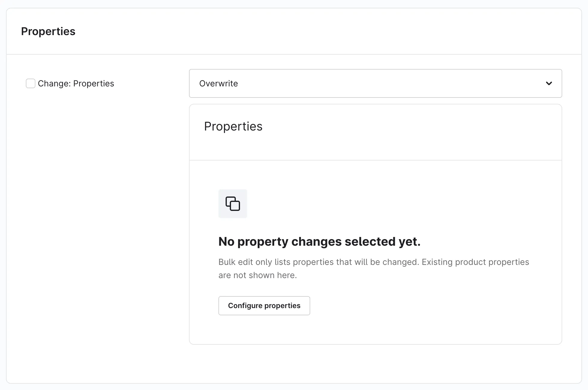This screenshot has height=390, width=588.
Task: Start configuring properties for bulk edit
Action: pyautogui.click(x=264, y=306)
